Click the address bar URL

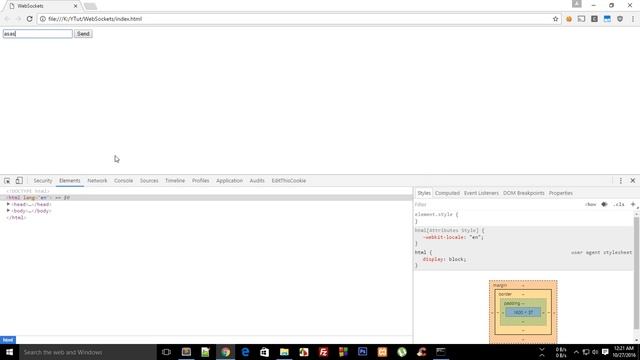95,19
